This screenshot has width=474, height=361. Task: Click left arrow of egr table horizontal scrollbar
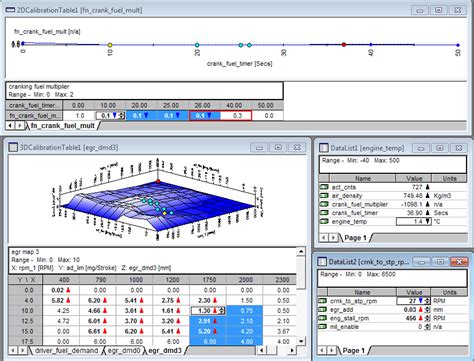[x=261, y=350]
